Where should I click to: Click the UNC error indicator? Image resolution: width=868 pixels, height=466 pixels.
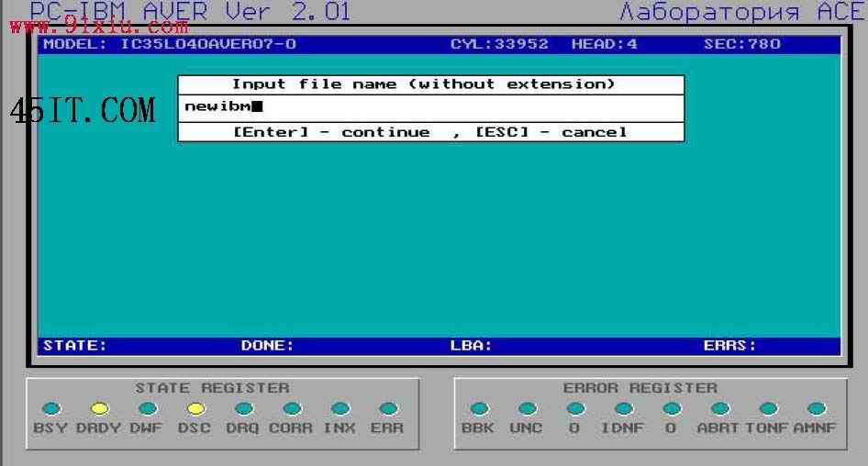(527, 408)
